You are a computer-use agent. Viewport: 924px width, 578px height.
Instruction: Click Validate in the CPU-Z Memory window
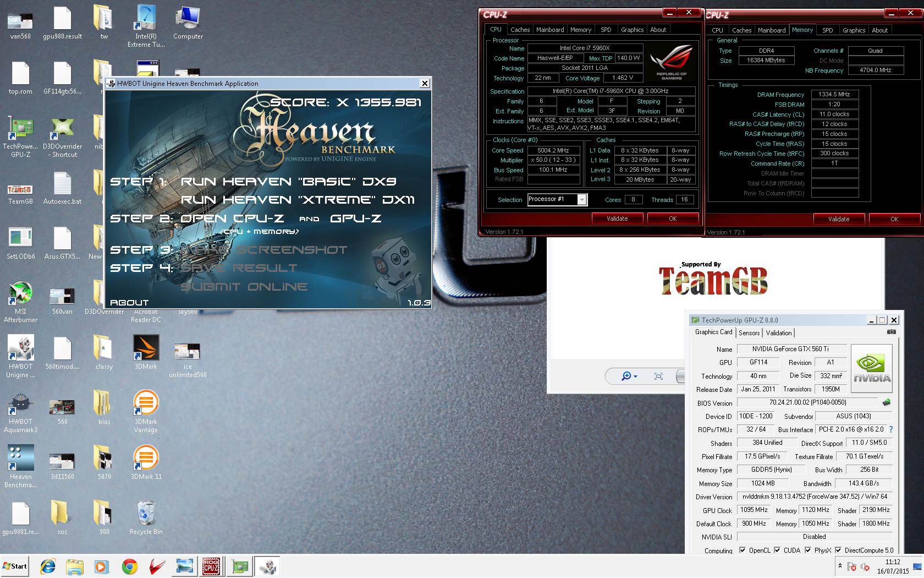point(839,219)
